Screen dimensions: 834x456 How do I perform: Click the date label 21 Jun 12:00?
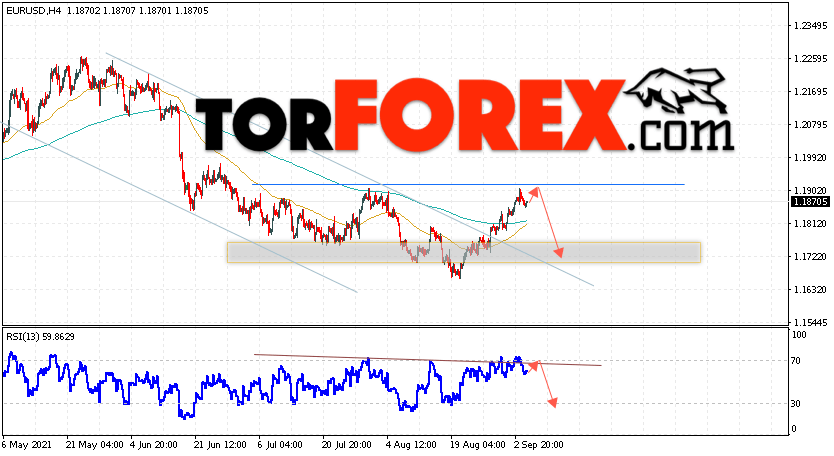point(219,444)
